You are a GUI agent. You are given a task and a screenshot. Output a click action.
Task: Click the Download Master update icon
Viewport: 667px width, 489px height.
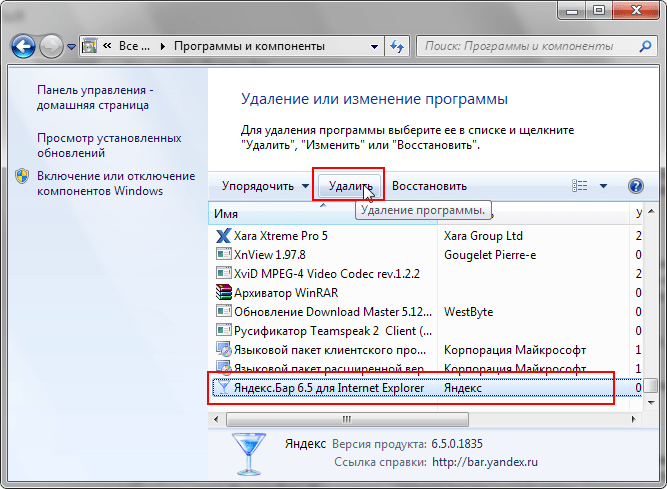pyautogui.click(x=223, y=311)
